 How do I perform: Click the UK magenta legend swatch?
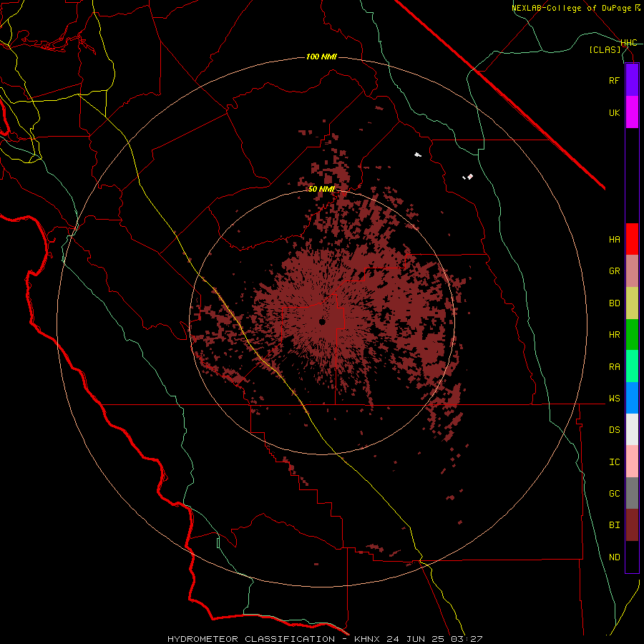click(632, 112)
